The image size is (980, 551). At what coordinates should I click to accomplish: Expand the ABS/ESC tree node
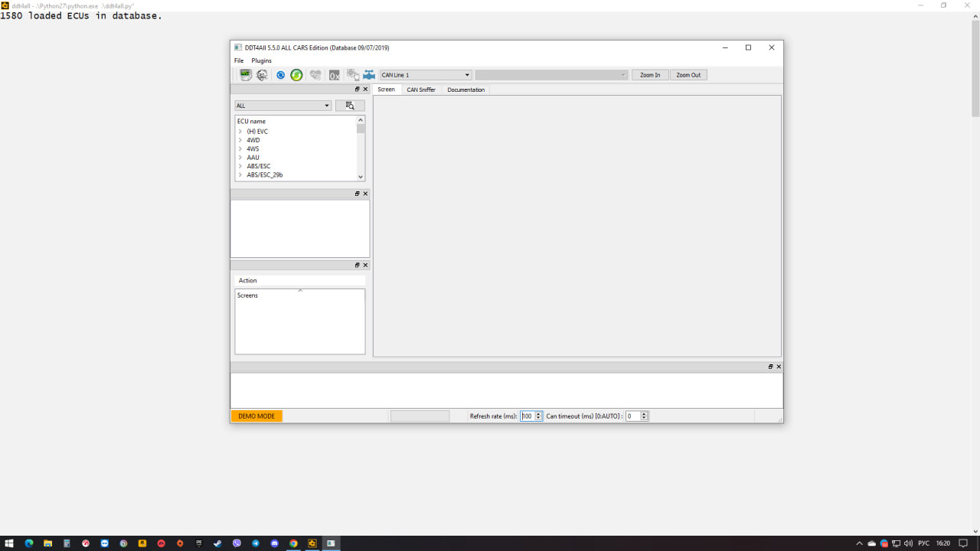[x=240, y=166]
